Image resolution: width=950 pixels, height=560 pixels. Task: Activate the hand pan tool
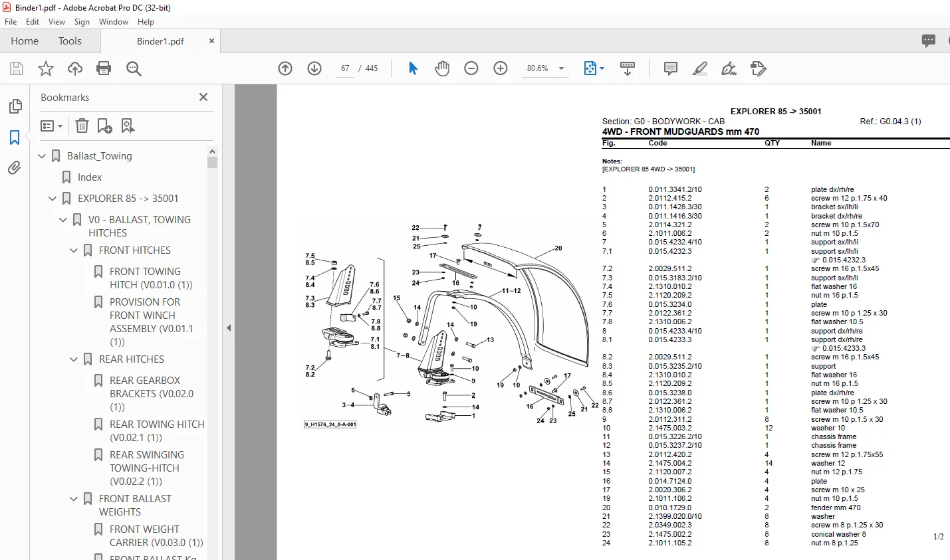(x=442, y=68)
